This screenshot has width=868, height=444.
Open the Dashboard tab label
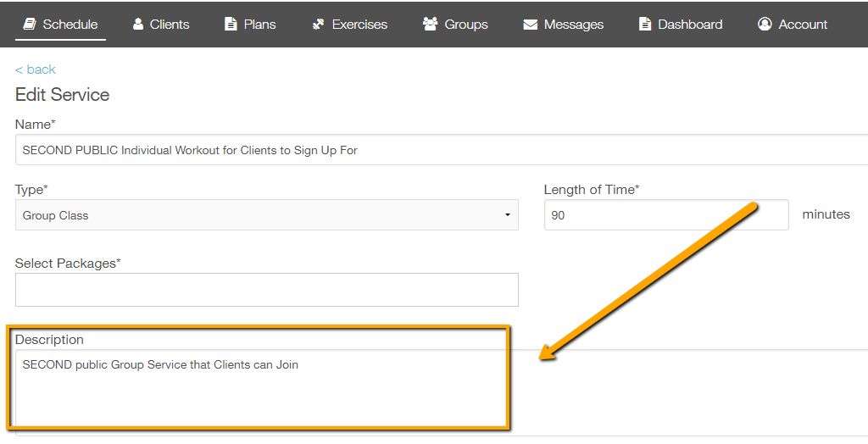point(690,25)
